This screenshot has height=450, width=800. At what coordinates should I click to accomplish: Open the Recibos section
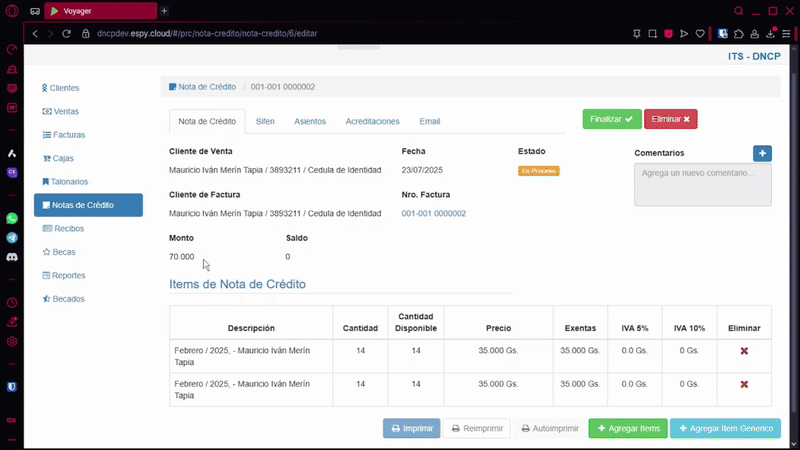coord(63,229)
